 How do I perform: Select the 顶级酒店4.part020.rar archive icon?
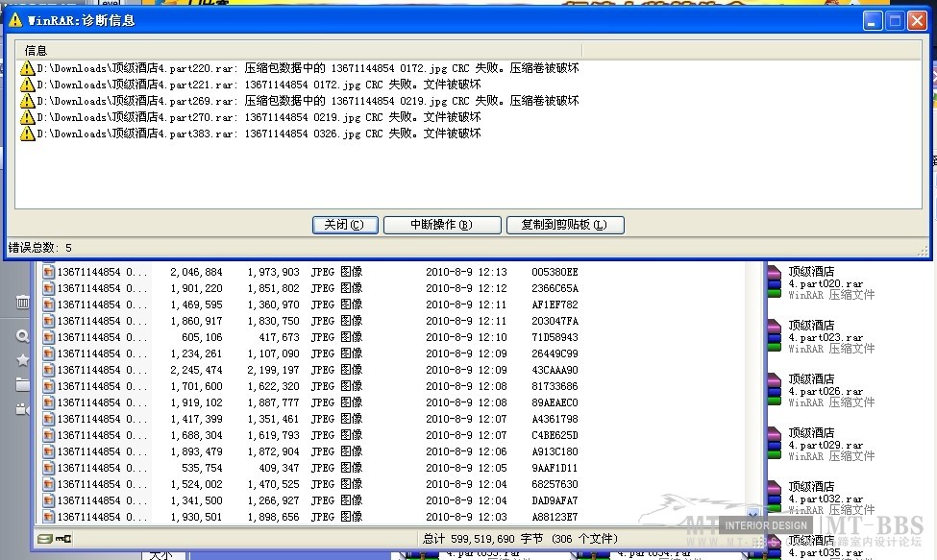[x=774, y=281]
